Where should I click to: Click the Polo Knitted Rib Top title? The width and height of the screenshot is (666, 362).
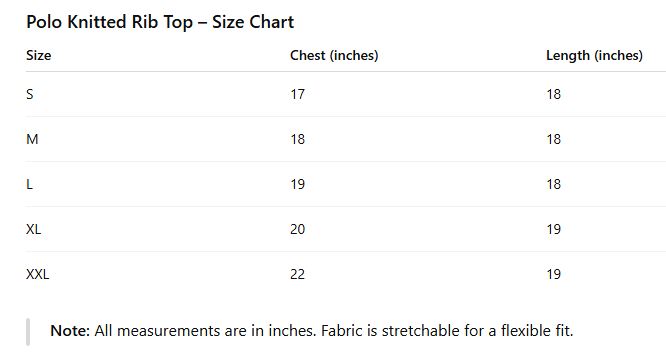160,22
